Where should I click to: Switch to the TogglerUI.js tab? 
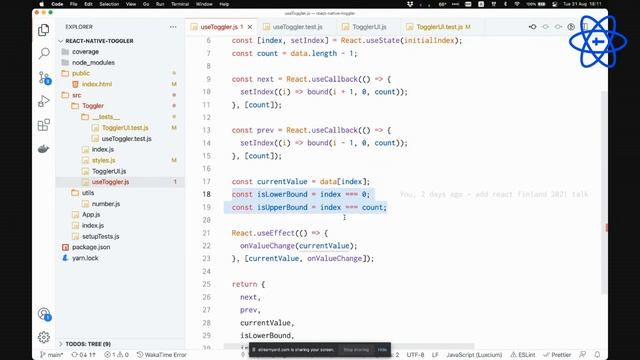click(x=369, y=27)
